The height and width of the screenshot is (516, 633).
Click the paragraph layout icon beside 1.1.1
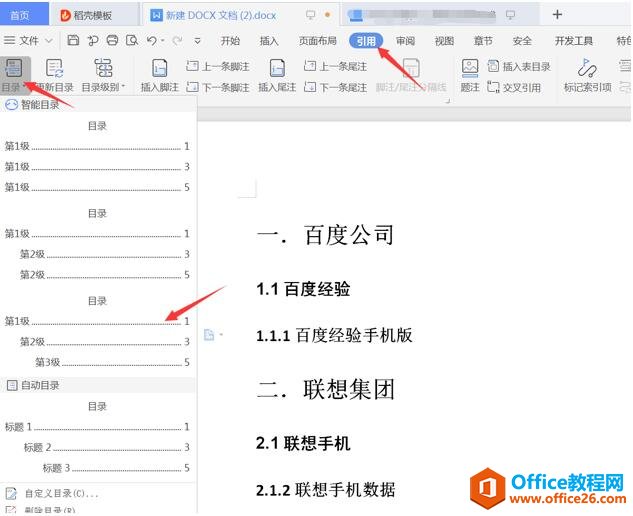pos(210,335)
